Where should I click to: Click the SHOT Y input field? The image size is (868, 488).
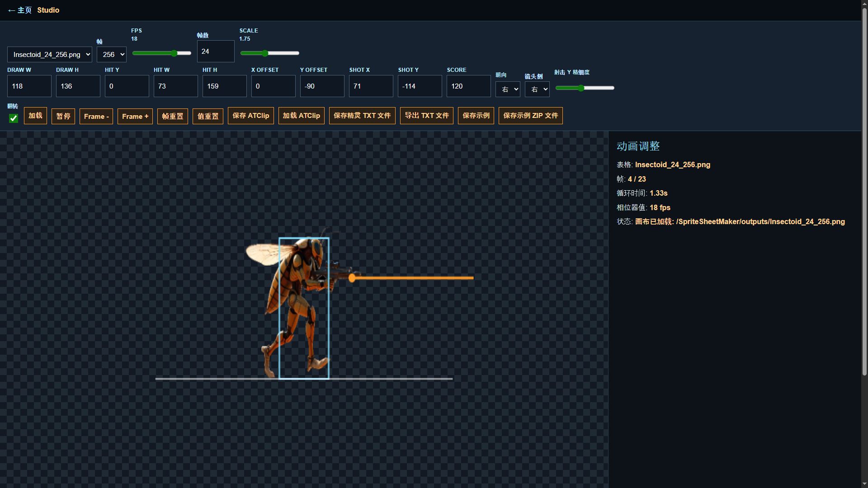pyautogui.click(x=420, y=86)
